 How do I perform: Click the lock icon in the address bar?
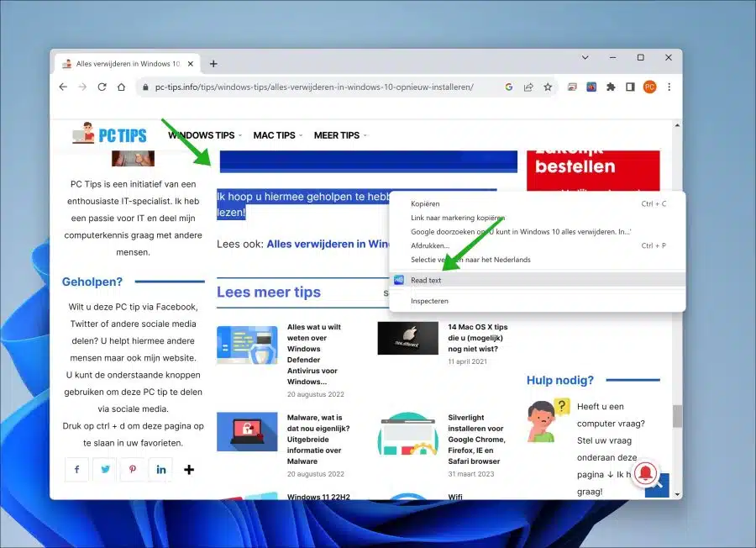144,87
